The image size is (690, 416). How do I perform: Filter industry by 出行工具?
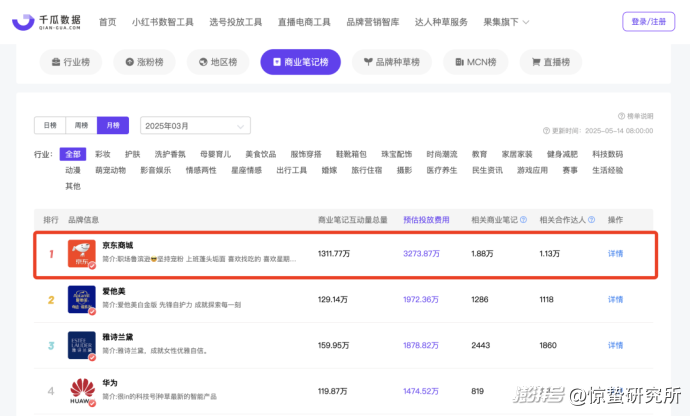pyautogui.click(x=292, y=170)
